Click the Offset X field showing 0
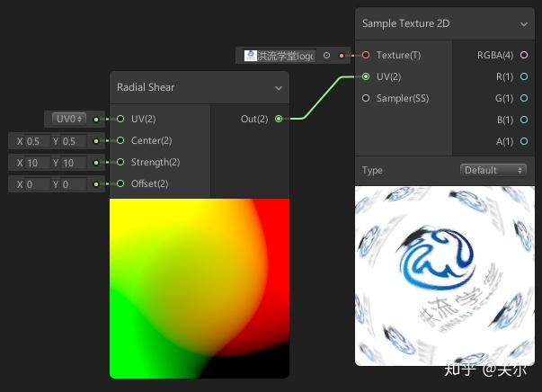542x392 pixels. [x=38, y=184]
